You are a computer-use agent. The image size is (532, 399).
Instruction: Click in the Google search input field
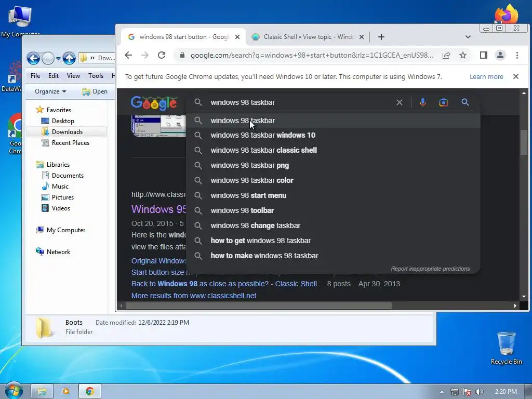tap(300, 102)
